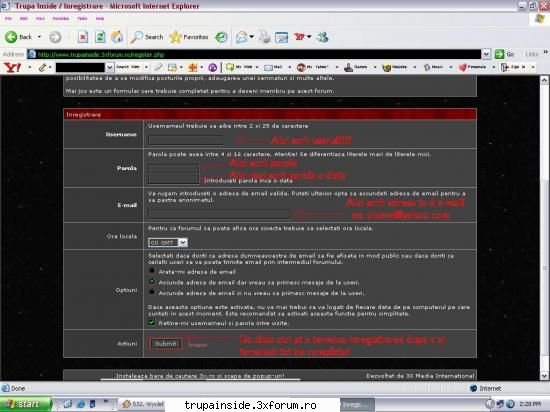Select 'Ascunde adresa de email si nu vreau' option

click(152, 292)
